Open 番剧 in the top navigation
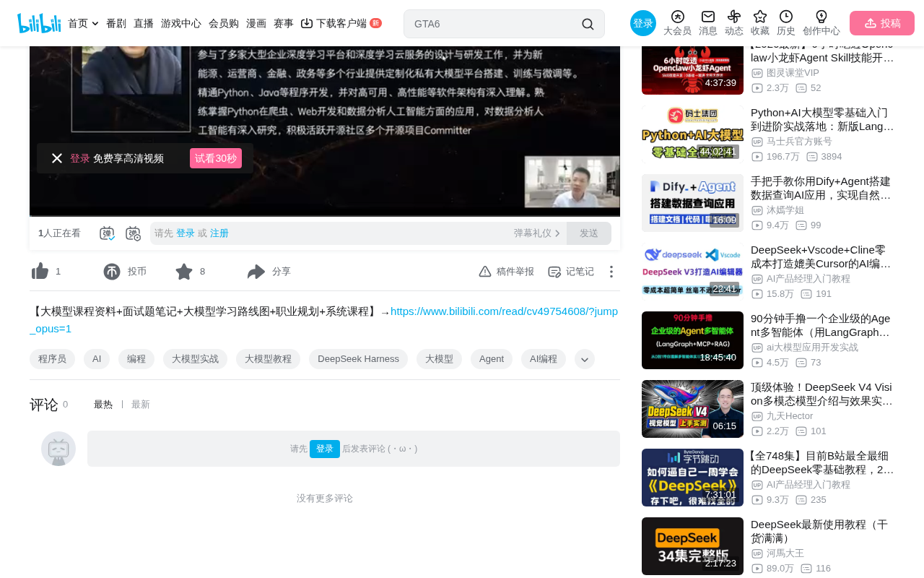Image resolution: width=924 pixels, height=578 pixels. [x=116, y=23]
